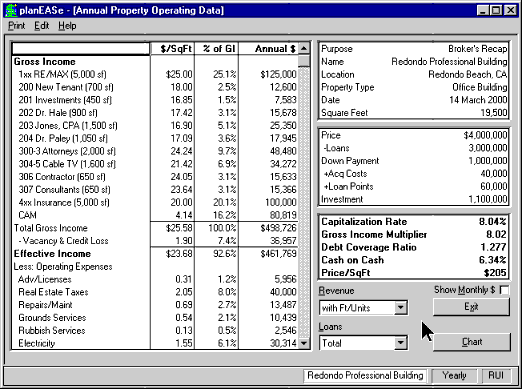Select the 1xx RE/MAX (5,000 sf) row

tap(155, 74)
